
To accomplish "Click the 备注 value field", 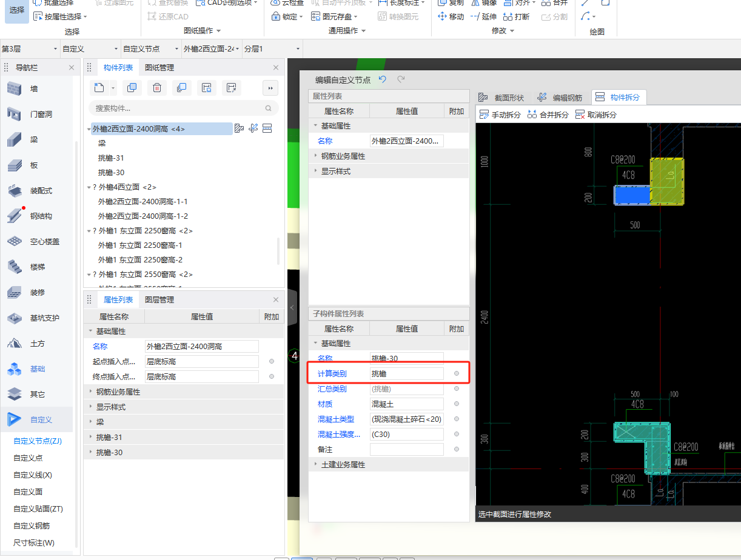I will point(406,449).
